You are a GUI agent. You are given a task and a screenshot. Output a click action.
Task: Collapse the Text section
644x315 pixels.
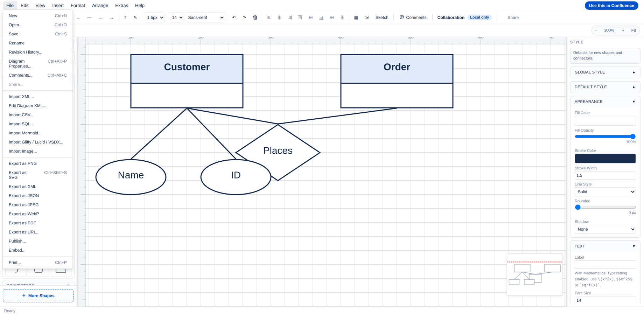tap(605, 246)
